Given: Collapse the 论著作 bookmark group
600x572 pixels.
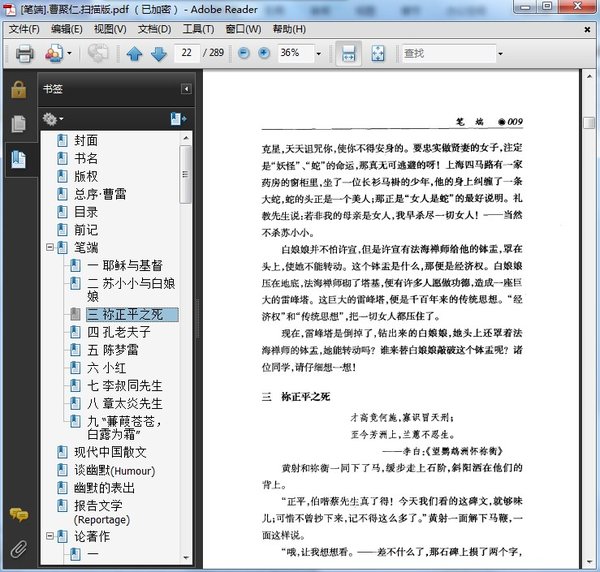Looking at the screenshot, I should [x=49, y=537].
